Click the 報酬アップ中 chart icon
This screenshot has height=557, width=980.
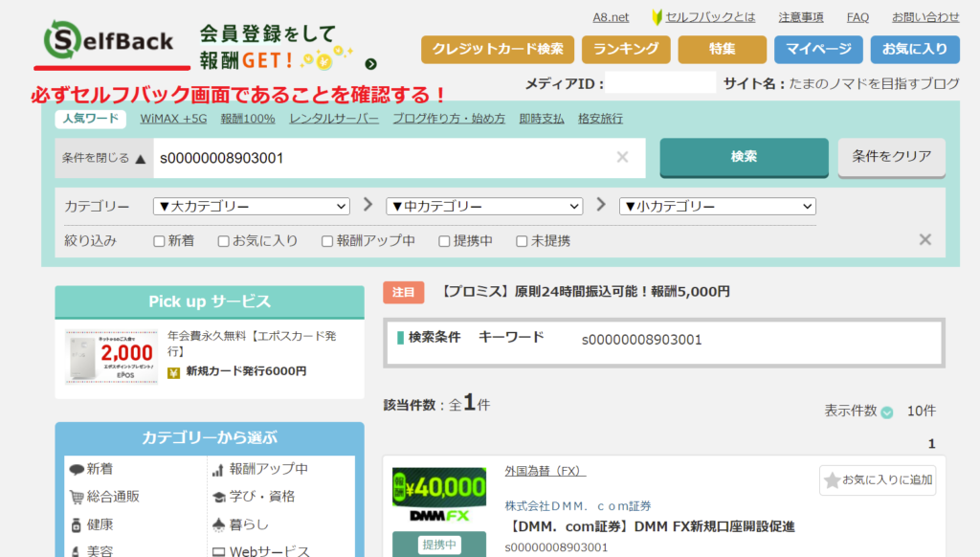tap(217, 470)
